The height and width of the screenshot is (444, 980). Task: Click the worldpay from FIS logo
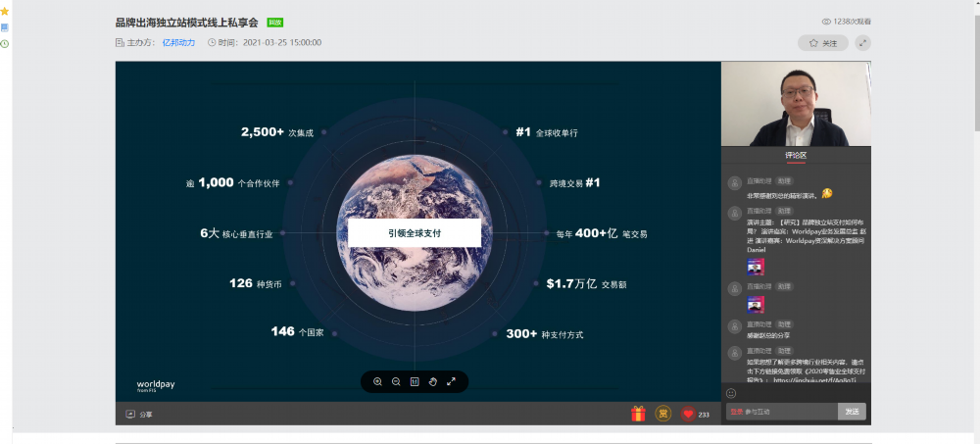point(156,385)
